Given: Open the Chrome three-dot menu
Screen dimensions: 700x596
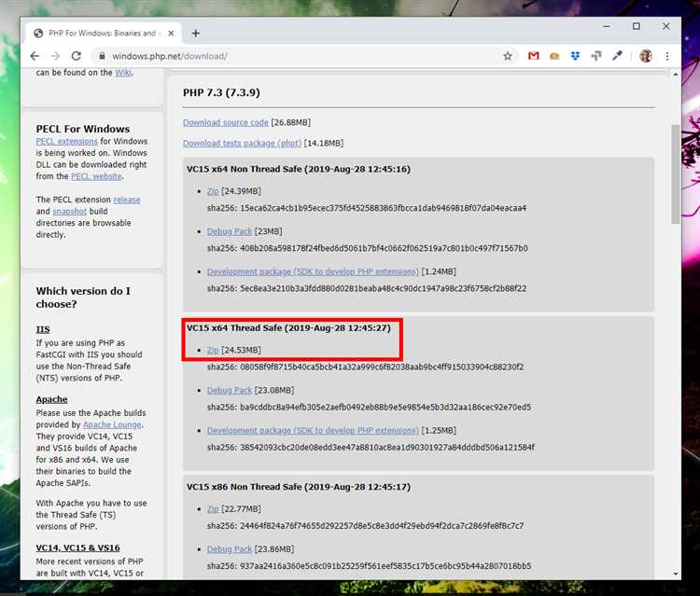Looking at the screenshot, I should tap(667, 56).
